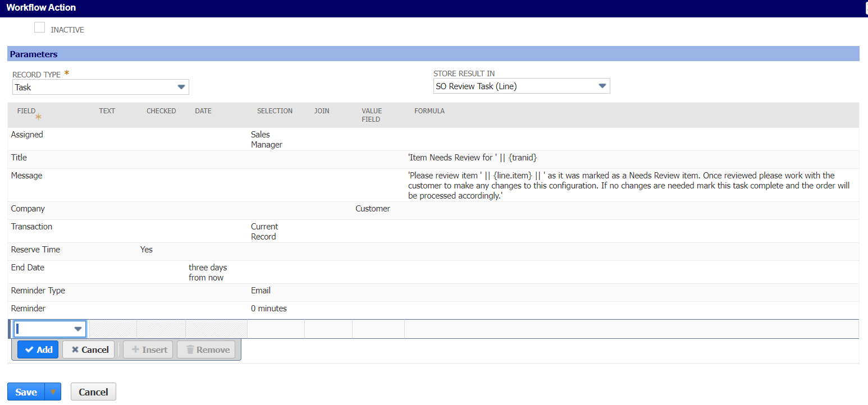868x405 pixels.
Task: Select the Reminder field row
Action: 433,310
